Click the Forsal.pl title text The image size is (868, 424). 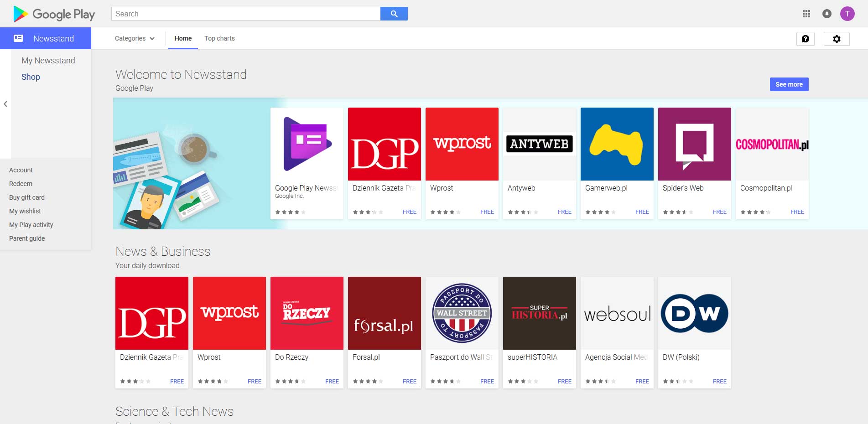click(x=366, y=357)
